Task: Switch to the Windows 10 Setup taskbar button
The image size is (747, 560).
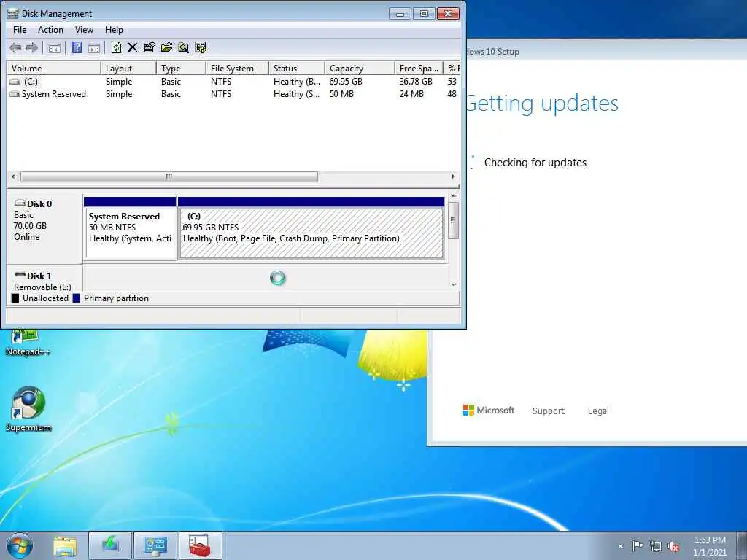Action: (x=110, y=546)
